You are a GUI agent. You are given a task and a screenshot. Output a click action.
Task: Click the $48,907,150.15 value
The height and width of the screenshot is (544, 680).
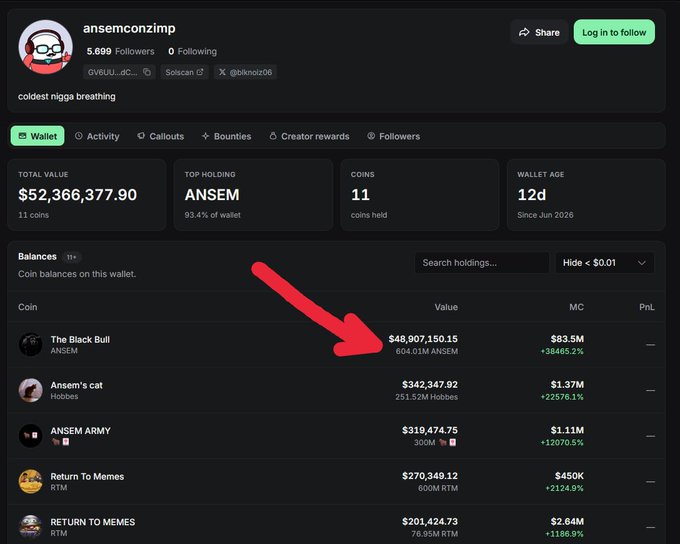pos(423,339)
